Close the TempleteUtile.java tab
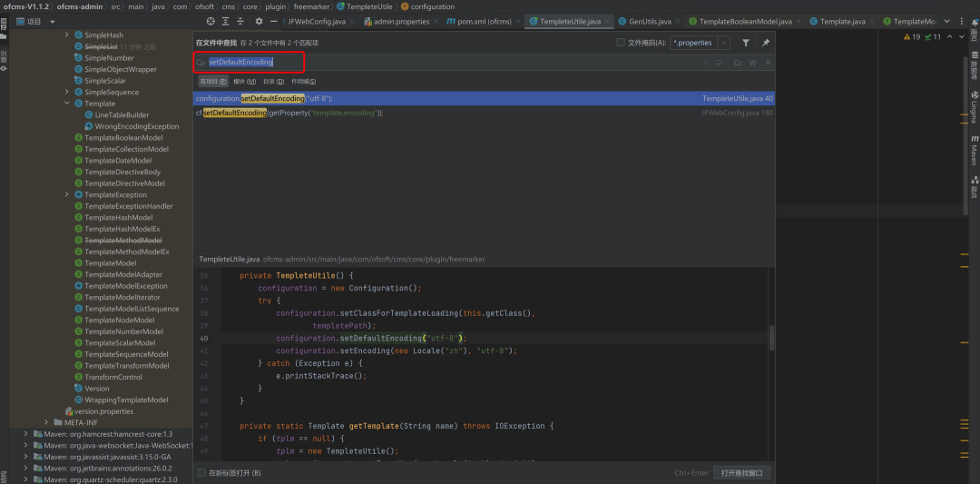Viewport: 980px width, 484px height. [607, 21]
